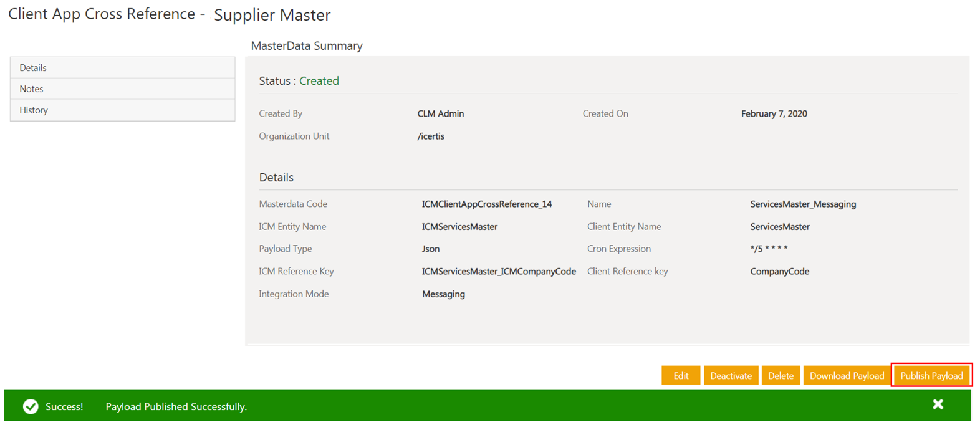Image resolution: width=980 pixels, height=430 pixels.
Task: Click the MasterData Summary heading
Action: click(x=306, y=46)
